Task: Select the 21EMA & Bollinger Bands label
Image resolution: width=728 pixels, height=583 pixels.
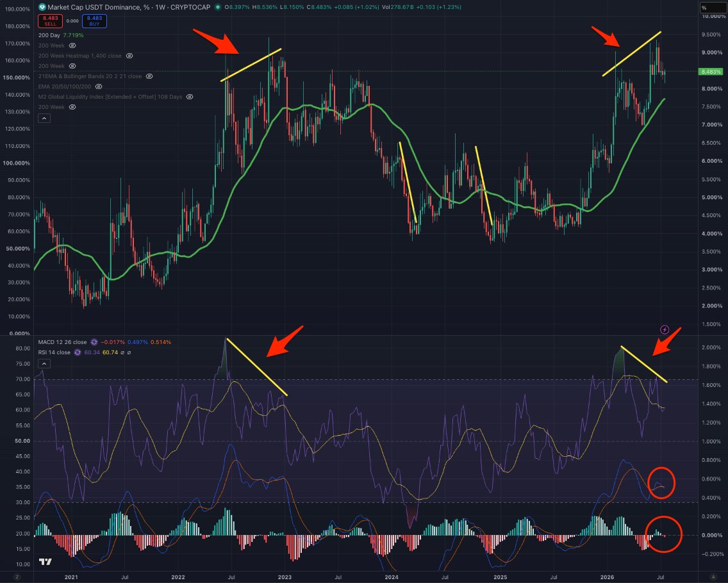Action: pos(90,76)
